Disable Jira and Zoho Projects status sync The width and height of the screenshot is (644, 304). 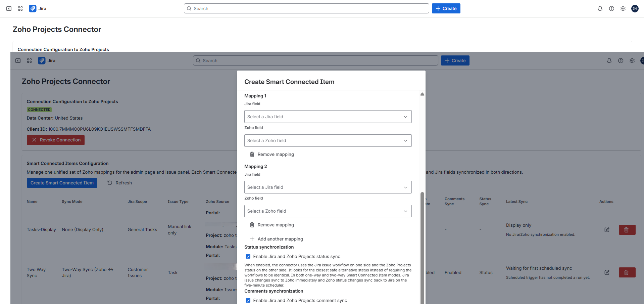248,256
